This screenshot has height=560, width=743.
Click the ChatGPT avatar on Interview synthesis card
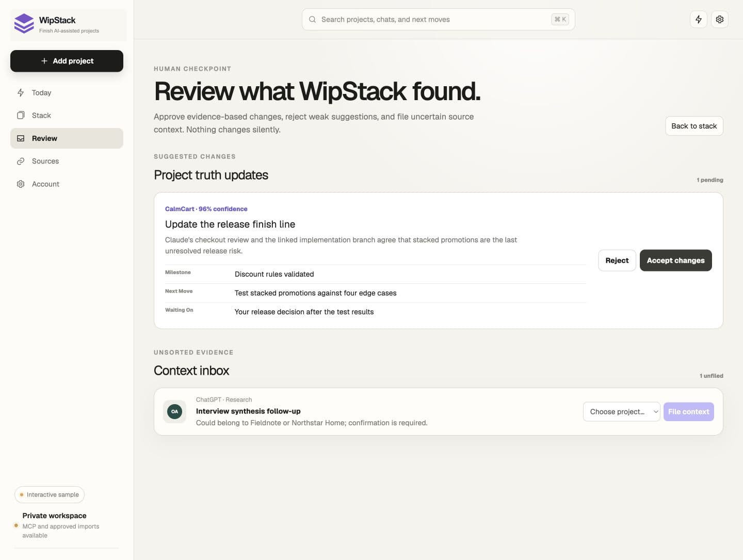point(175,411)
